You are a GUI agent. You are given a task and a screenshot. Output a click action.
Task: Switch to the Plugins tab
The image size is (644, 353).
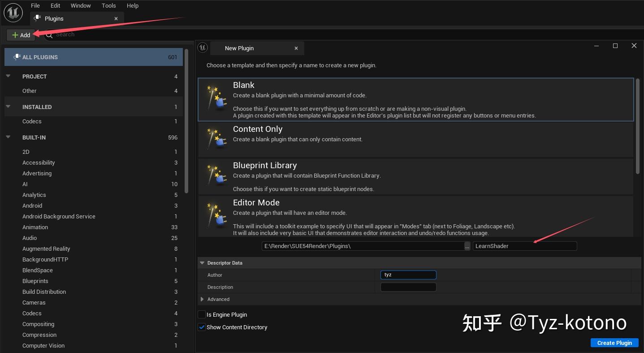[x=54, y=18]
